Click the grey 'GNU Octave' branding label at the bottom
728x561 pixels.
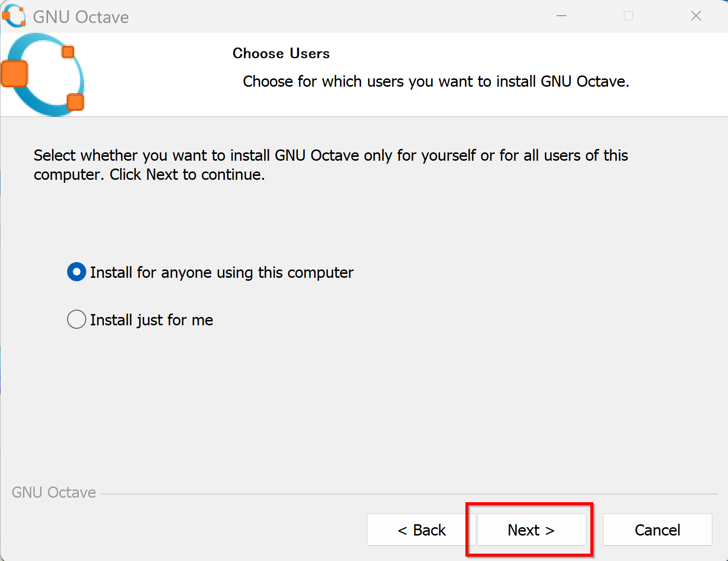point(54,492)
